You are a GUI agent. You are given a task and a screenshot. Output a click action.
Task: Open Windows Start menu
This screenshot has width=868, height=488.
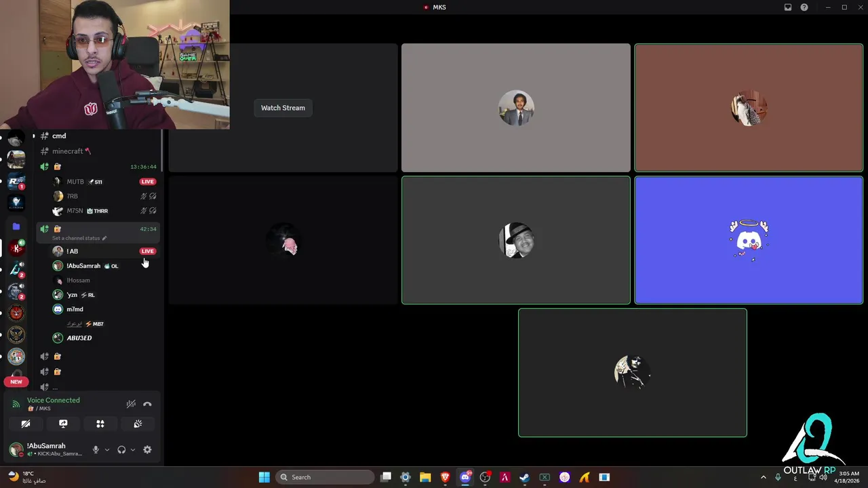point(264,477)
